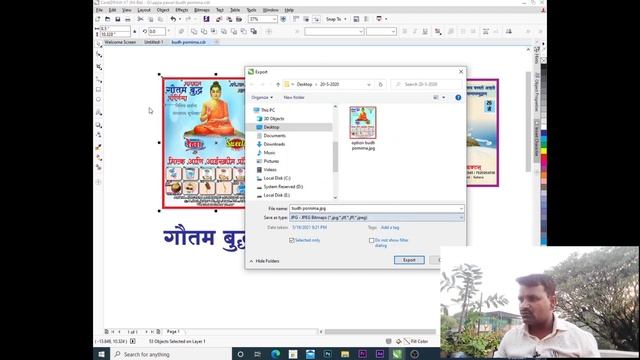Click the Up one level arrow
The image size is (640, 360).
click(278, 84)
